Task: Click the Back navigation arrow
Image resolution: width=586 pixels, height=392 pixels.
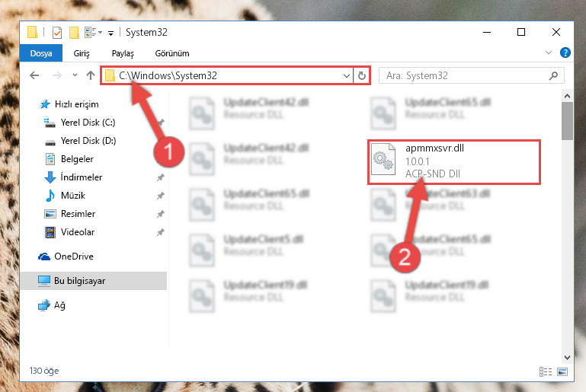Action: (34, 76)
